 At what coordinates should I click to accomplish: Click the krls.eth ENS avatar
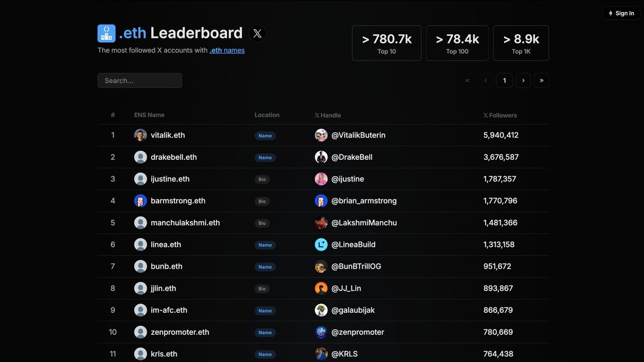click(x=141, y=354)
